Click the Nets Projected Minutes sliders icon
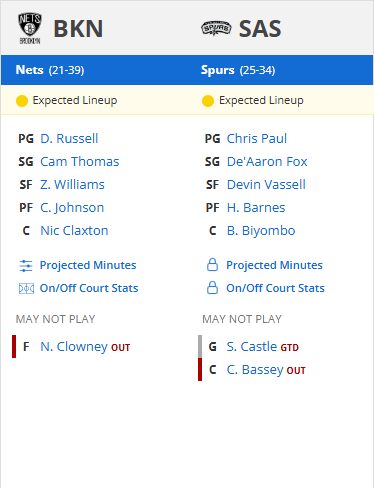The height and width of the screenshot is (488, 374). [x=26, y=266]
